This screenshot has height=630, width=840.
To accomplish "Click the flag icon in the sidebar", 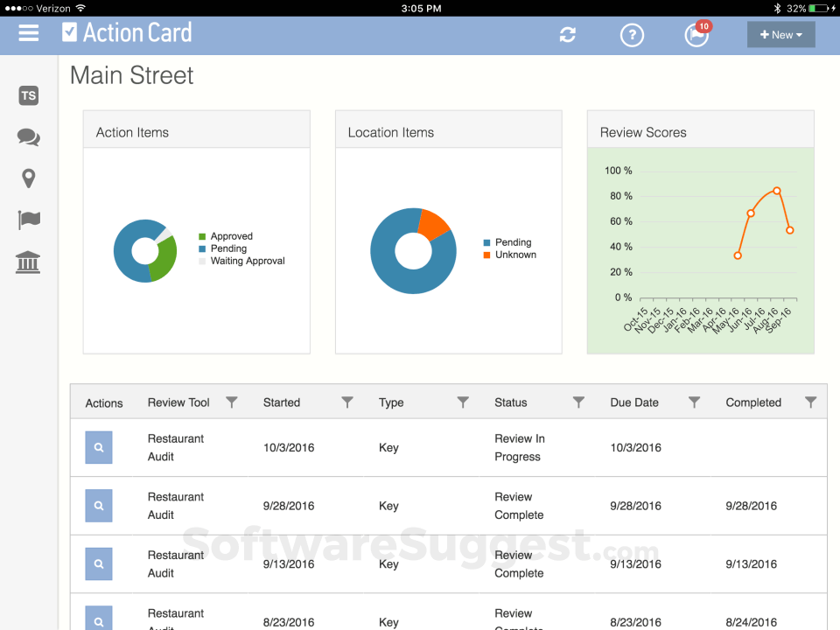I will point(28,220).
